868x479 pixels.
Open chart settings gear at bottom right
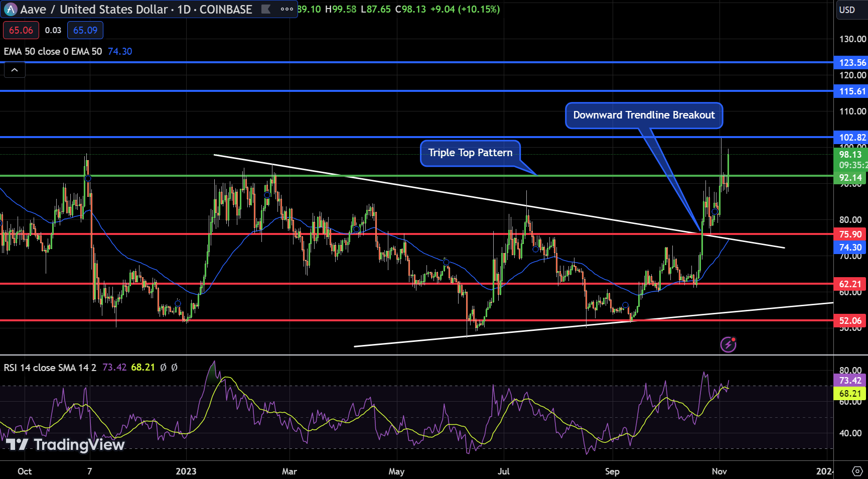click(x=857, y=471)
